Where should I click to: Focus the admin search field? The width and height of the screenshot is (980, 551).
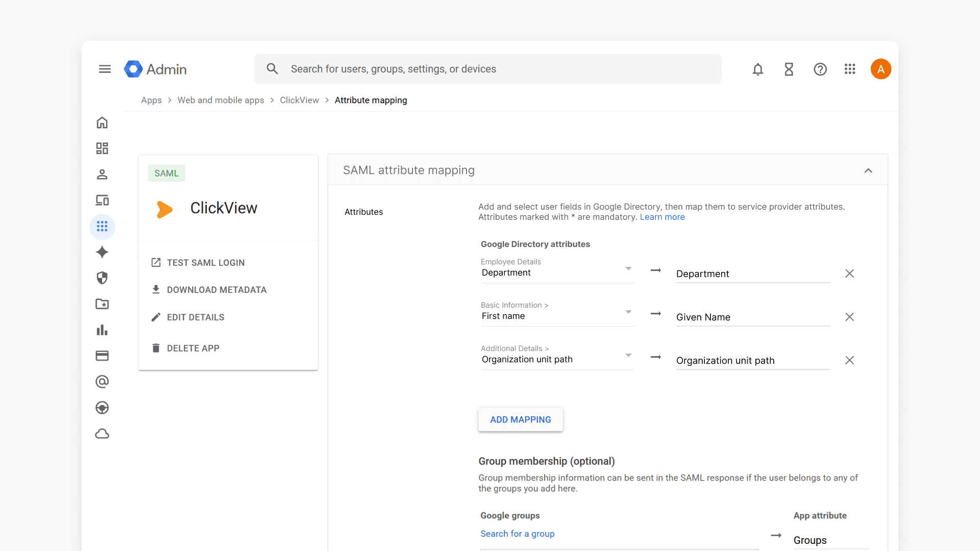coord(488,69)
